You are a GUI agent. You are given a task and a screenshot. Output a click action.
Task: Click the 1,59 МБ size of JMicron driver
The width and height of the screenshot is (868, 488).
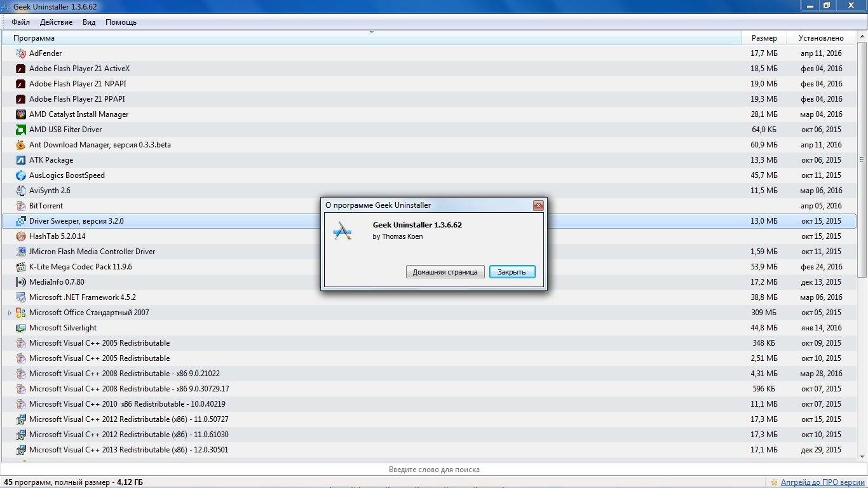tap(764, 252)
